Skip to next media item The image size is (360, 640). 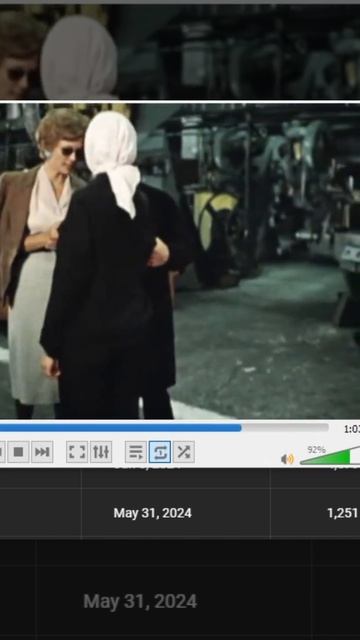(42, 452)
